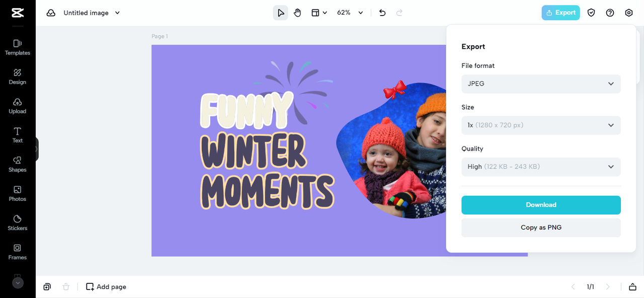
Task: Undo the last action
Action: click(382, 13)
